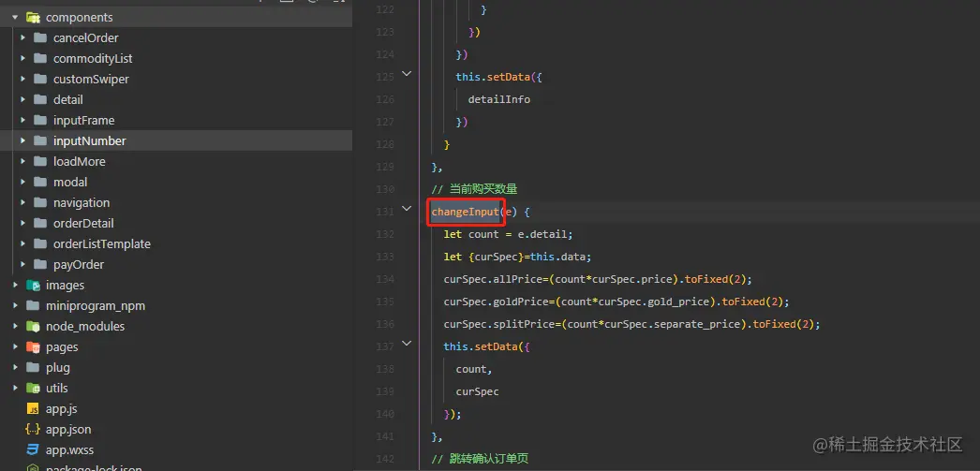Click the loadMore folder icon
This screenshot has width=980, height=471.
[x=40, y=162]
